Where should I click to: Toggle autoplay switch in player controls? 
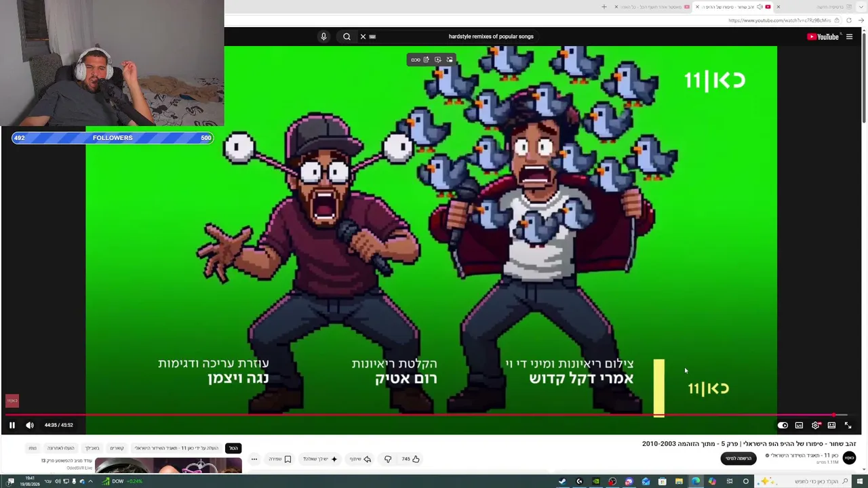click(x=783, y=426)
